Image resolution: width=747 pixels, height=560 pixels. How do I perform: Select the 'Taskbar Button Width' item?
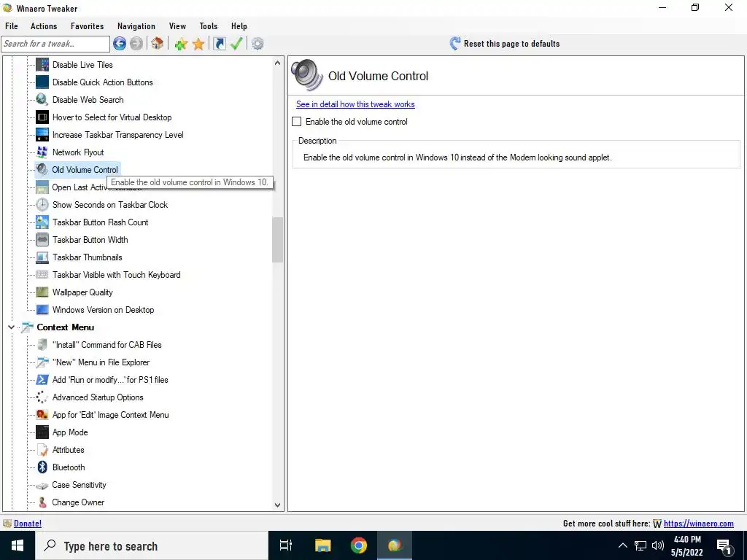pos(90,239)
